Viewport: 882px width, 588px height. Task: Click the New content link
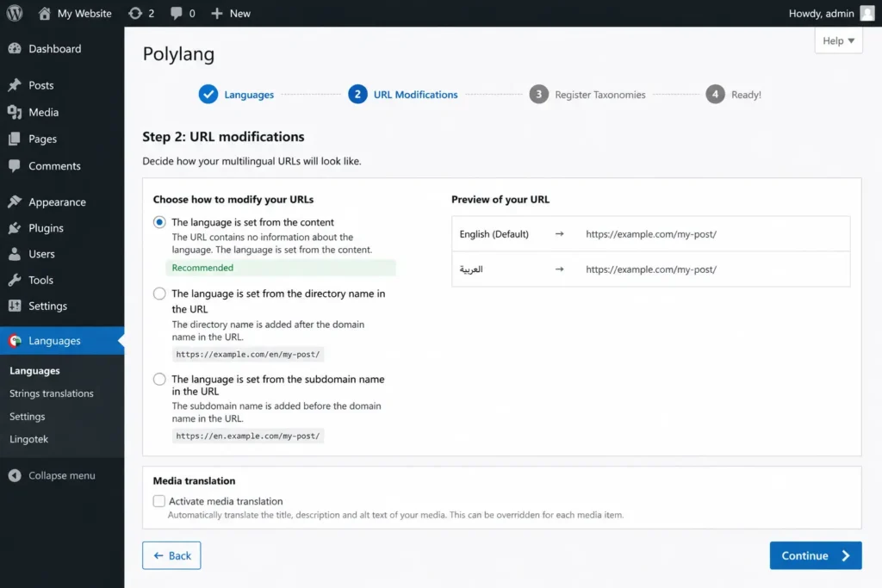[x=239, y=13]
